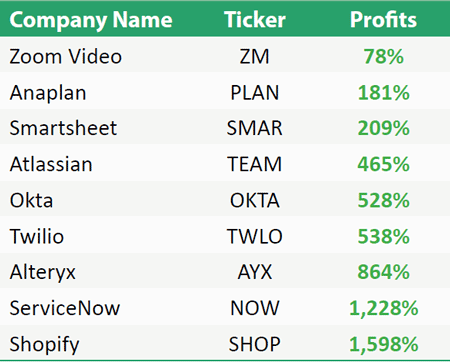This screenshot has width=450, height=364.
Task: Click the 78% profit value
Action: pos(384,56)
